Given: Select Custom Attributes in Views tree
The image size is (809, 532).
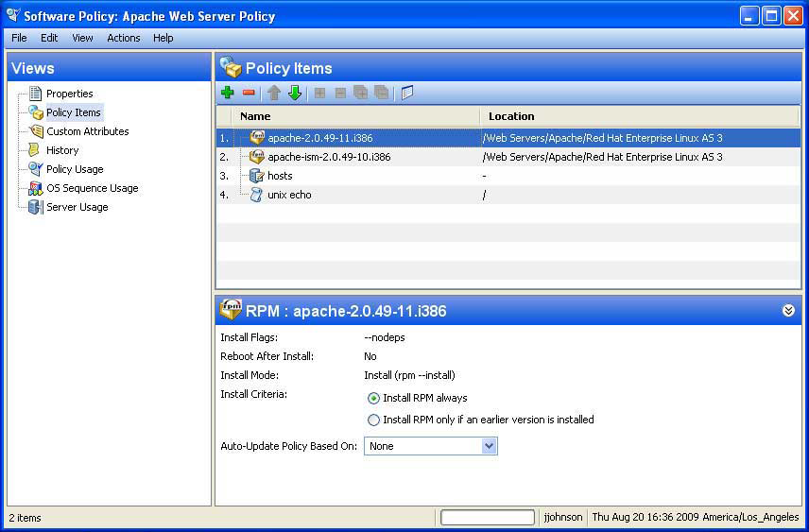Looking at the screenshot, I should click(x=88, y=131).
